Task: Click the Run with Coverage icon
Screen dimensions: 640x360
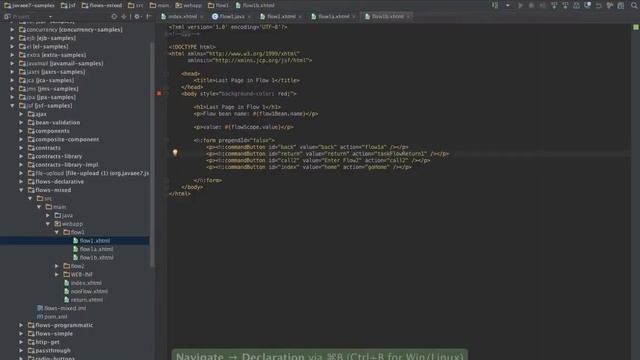Action: (542, 5)
